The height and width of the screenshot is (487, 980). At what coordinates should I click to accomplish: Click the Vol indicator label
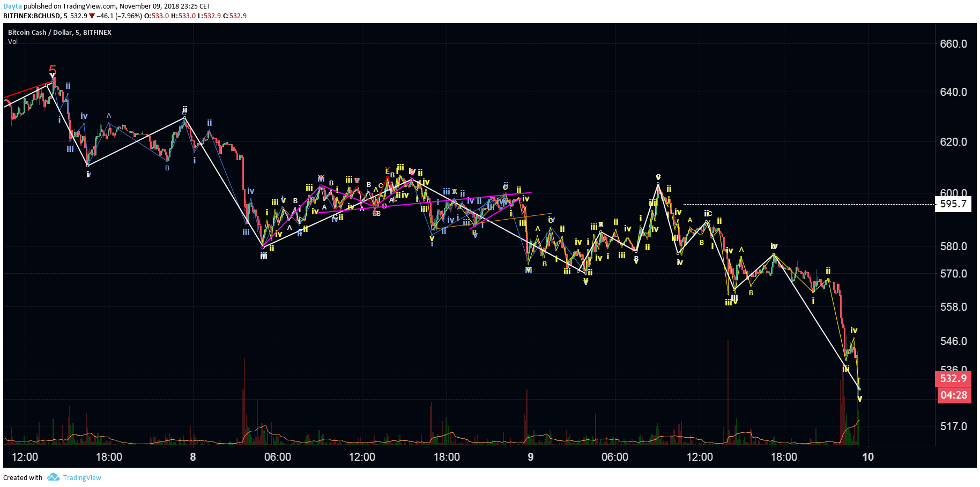(x=13, y=42)
